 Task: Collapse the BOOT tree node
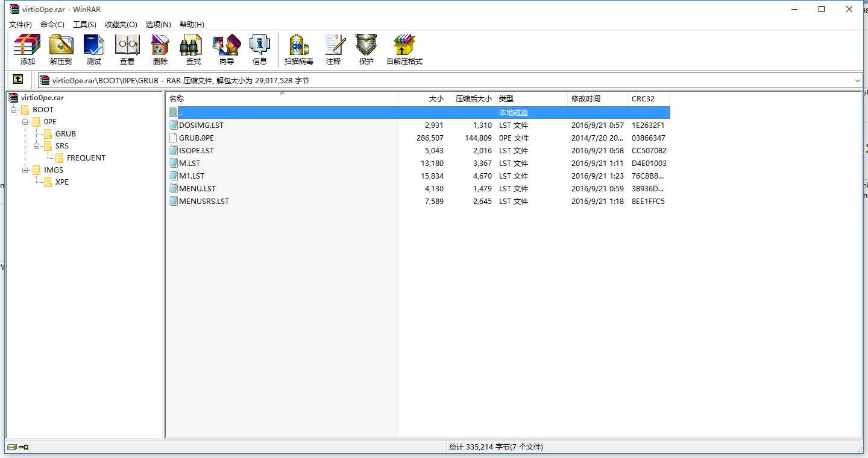tap(13, 110)
